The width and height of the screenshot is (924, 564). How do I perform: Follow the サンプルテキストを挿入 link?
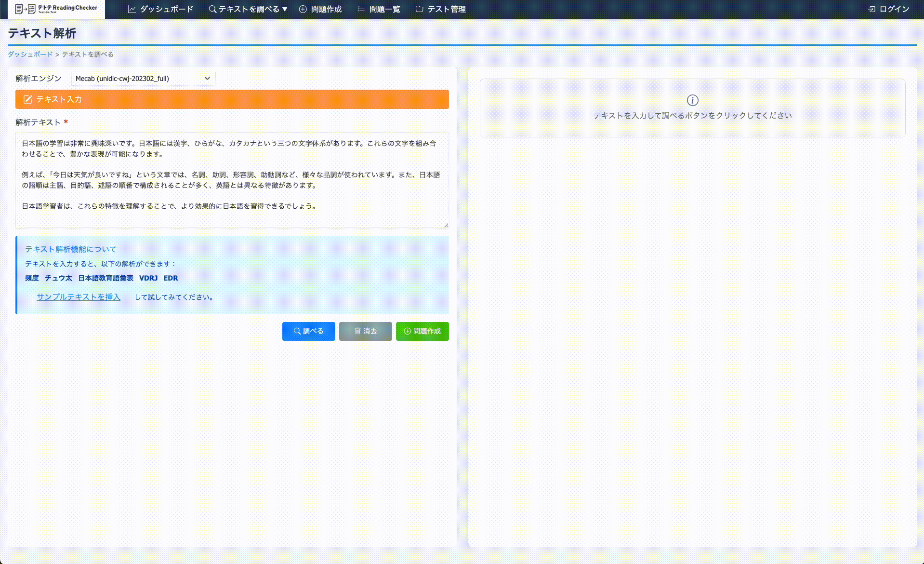point(79,297)
